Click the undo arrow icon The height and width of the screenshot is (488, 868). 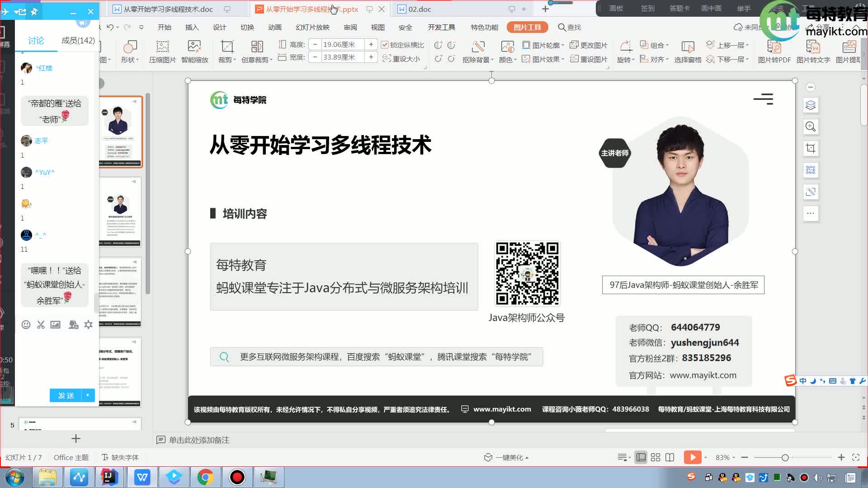110,27
